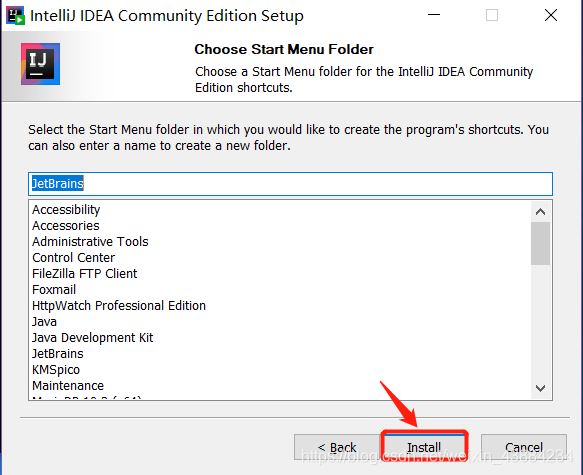Select FileZilla FTP Client folder
This screenshot has height=475, width=583.
(x=85, y=274)
